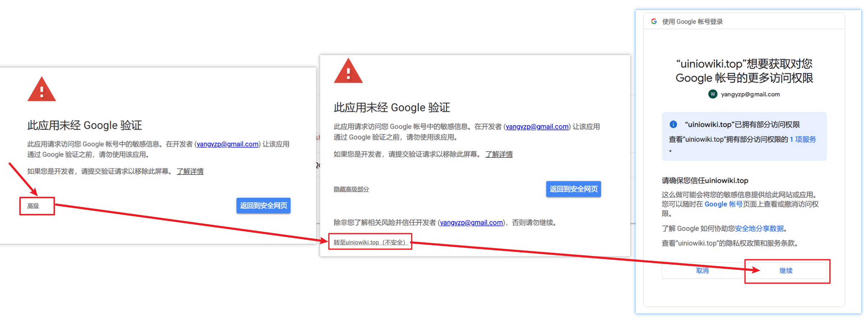Click email link in trust-developer warning sentence
This screenshot has width=868, height=322.
[471, 222]
